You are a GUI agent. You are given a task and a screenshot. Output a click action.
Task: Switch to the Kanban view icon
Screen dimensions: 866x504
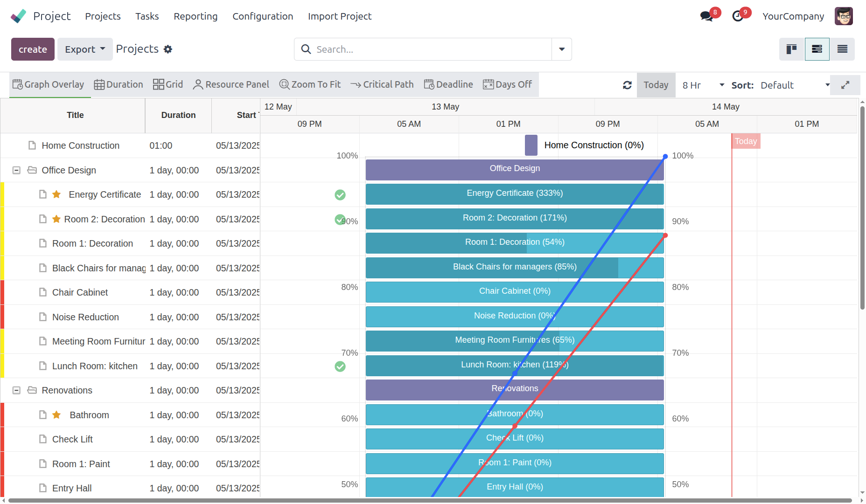pyautogui.click(x=791, y=49)
